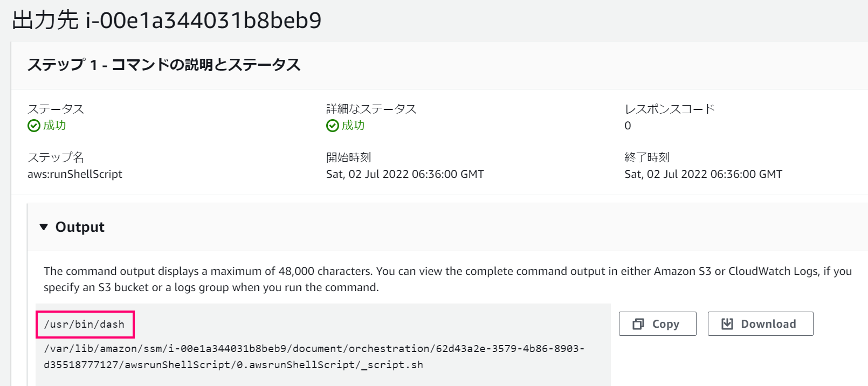Click the detailed status green checkmark circle
The width and height of the screenshot is (868, 386).
[332, 126]
